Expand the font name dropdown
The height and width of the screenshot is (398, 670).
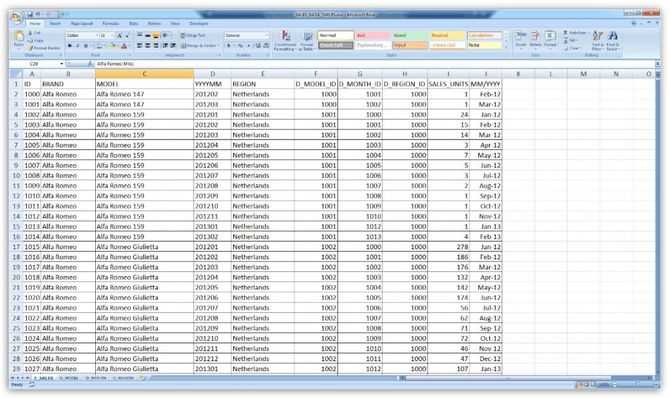(x=97, y=35)
